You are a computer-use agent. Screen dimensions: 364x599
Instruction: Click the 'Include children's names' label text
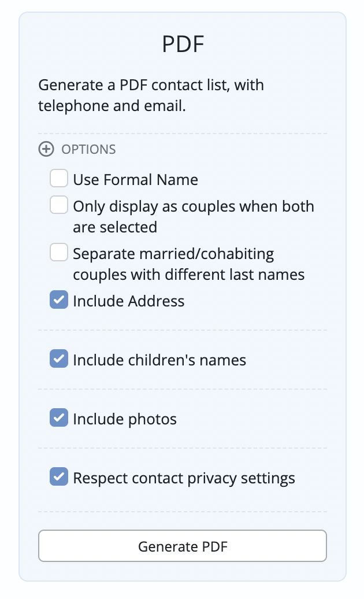[x=159, y=360]
